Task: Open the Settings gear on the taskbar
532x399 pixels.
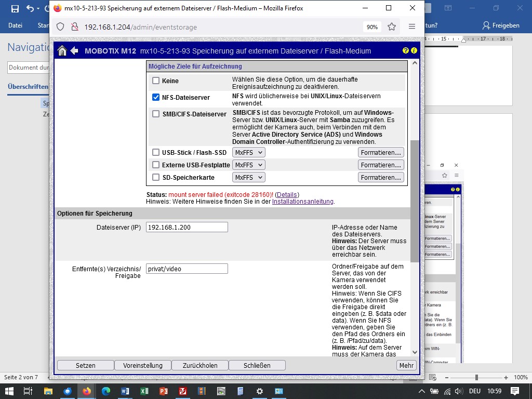Action: pos(260,391)
